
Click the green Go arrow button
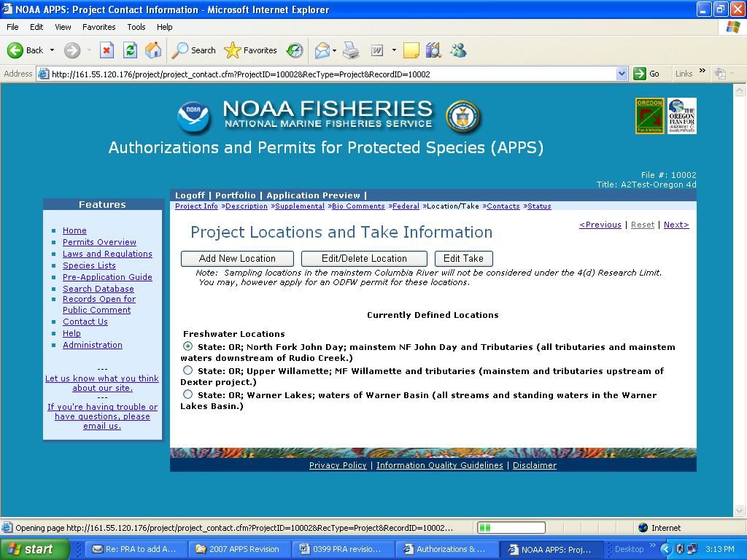tap(640, 74)
